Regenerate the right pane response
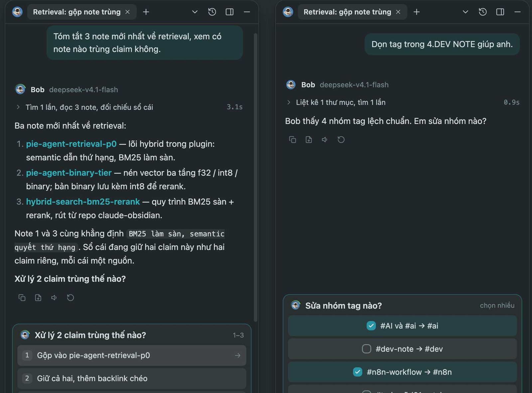This screenshot has height=393, width=532. pos(341,140)
